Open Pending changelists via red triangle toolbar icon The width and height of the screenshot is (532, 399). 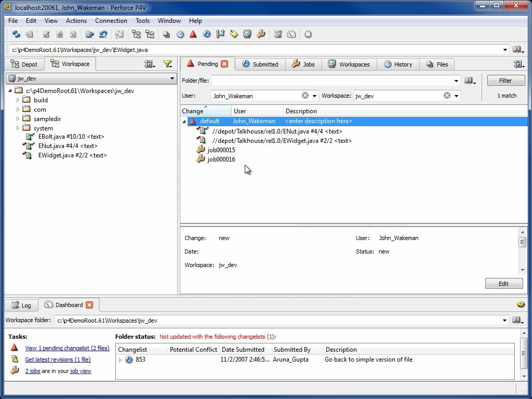[x=193, y=34]
